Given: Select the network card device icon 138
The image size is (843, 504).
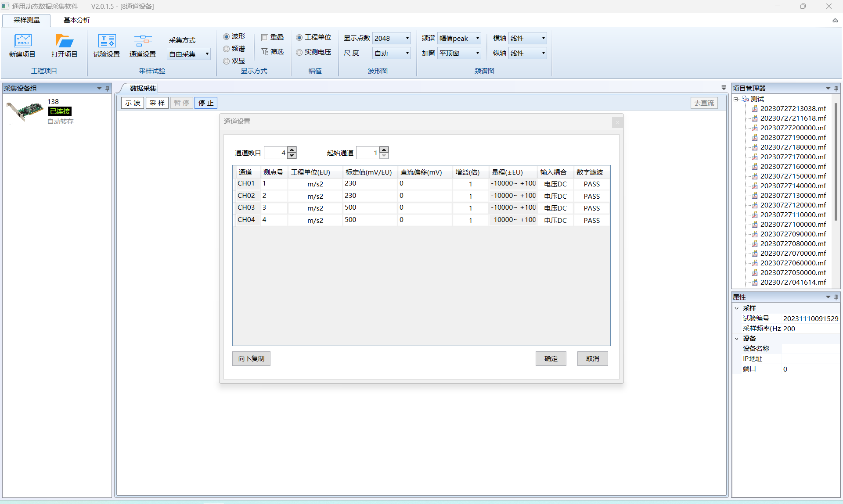Looking at the screenshot, I should 25,111.
